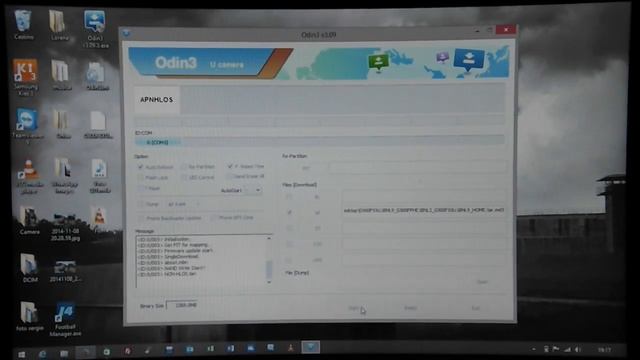Open the VLC media player shortcut
The image size is (640, 360).
coord(29,176)
